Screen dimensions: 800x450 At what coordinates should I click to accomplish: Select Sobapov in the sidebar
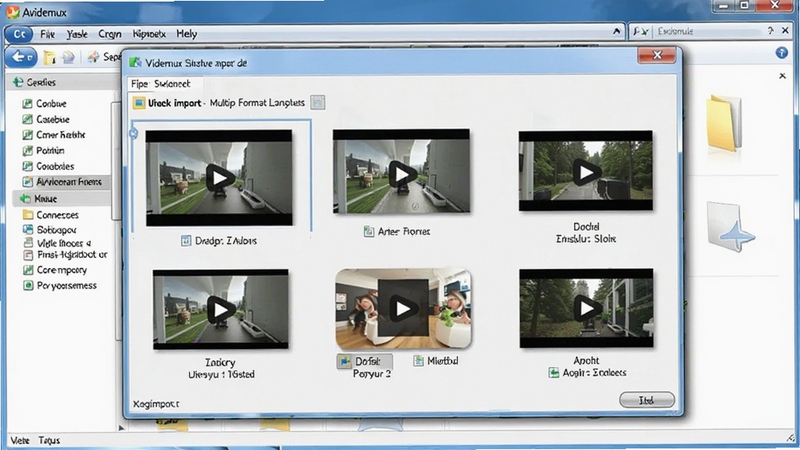tap(56, 230)
